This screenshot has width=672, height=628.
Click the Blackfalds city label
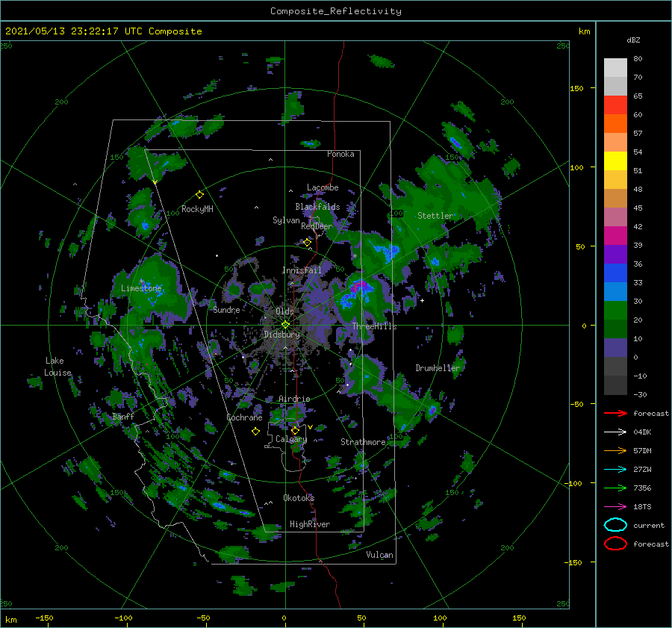(x=317, y=207)
